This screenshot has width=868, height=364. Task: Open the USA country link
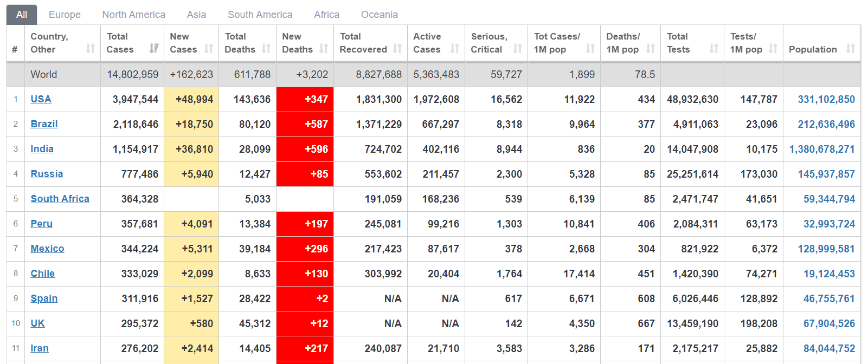pyautogui.click(x=41, y=99)
